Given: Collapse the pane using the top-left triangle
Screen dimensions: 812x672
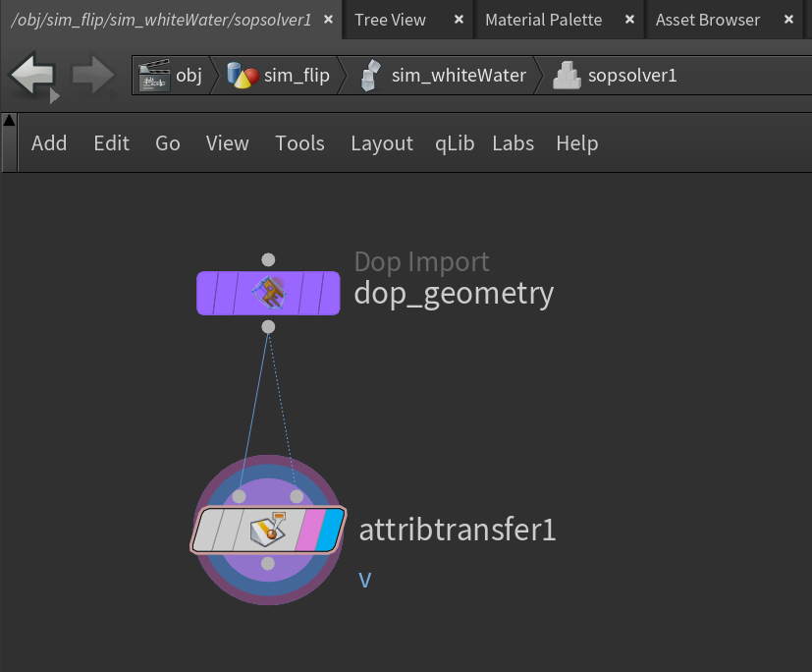Looking at the screenshot, I should (x=9, y=120).
